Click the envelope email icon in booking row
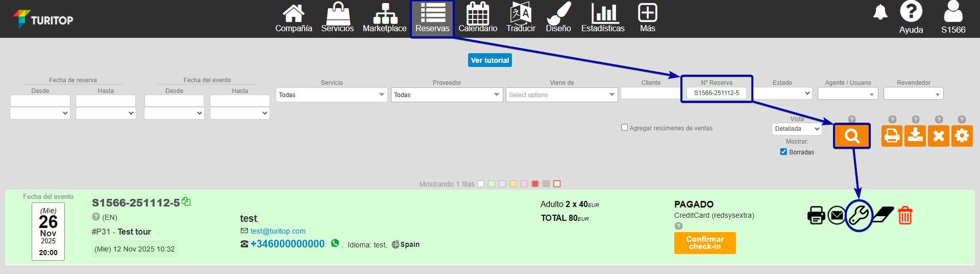 tap(836, 215)
